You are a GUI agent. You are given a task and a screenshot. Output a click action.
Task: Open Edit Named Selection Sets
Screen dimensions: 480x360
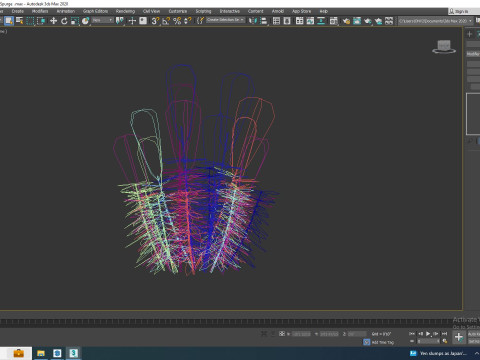click(x=200, y=21)
